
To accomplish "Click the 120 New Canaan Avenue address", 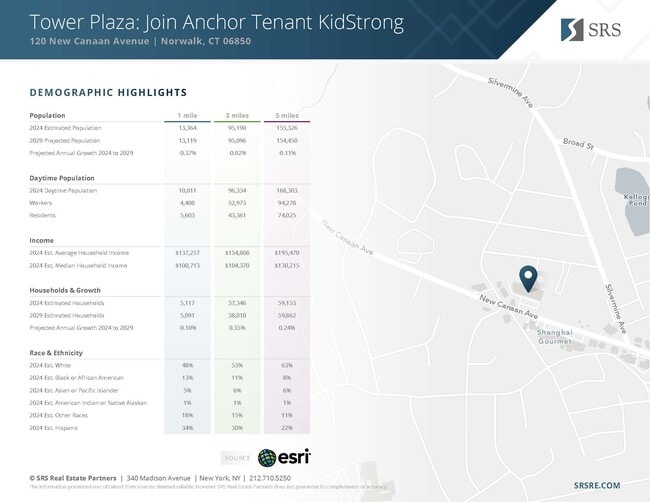I will [140, 41].
